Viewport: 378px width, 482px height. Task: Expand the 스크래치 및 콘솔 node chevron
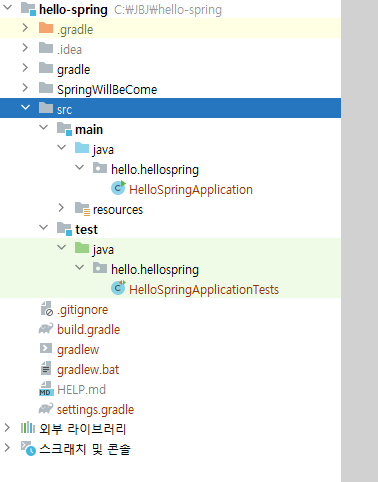(x=7, y=448)
